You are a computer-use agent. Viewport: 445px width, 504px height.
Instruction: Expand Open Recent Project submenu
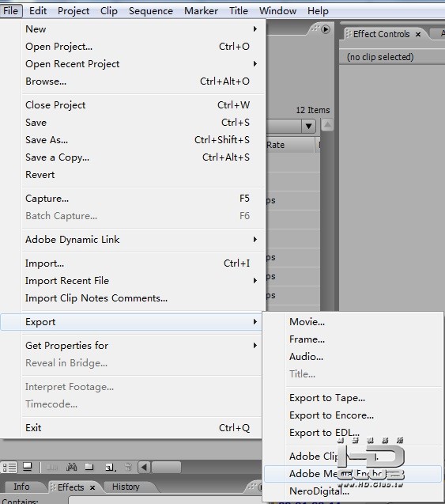(x=255, y=63)
